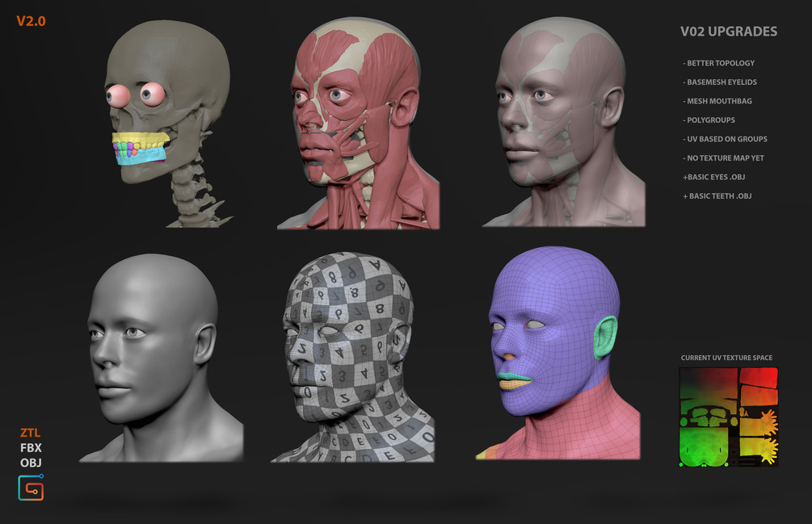Click the '- UV BASED ON GROUPS' line

point(725,139)
